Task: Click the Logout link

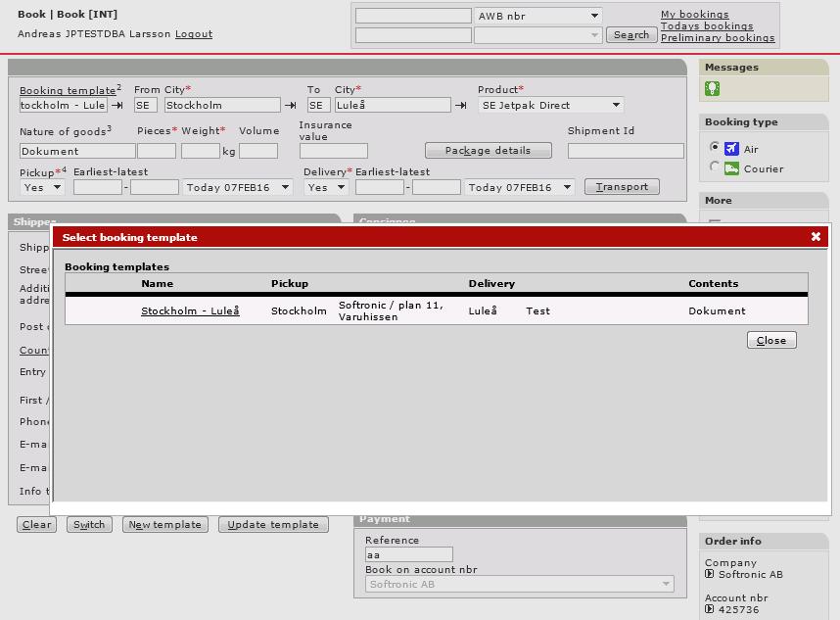Action: tap(194, 33)
